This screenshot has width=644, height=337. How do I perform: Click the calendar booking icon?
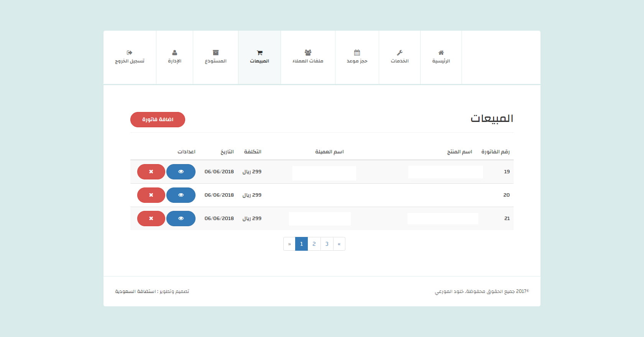coord(357,53)
